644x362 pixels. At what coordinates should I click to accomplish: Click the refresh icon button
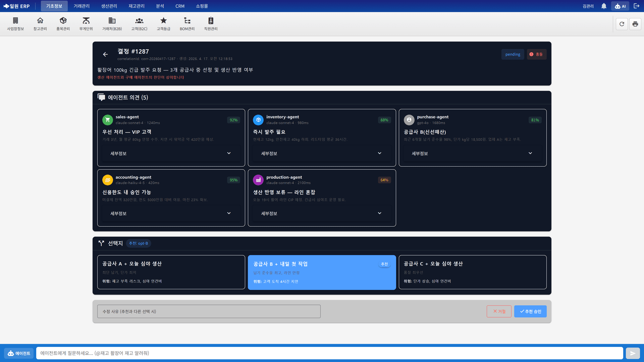[622, 24]
